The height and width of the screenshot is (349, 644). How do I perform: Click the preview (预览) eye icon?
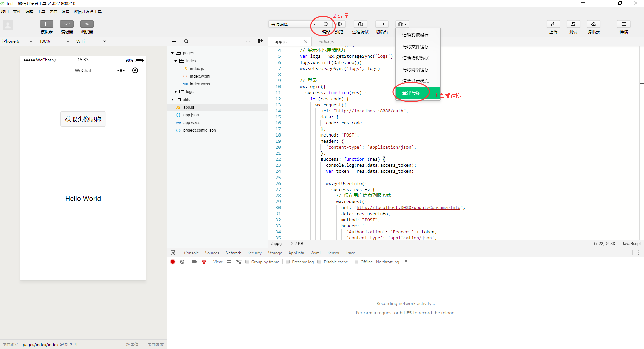click(x=339, y=24)
